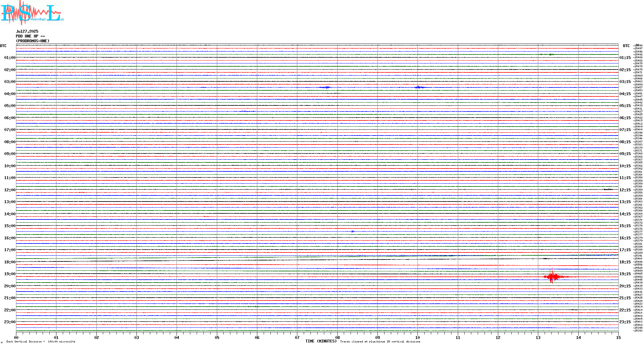The width and height of the screenshot is (644, 346).
Task: Click the 17:00 hour label on the left
Action: (10, 250)
